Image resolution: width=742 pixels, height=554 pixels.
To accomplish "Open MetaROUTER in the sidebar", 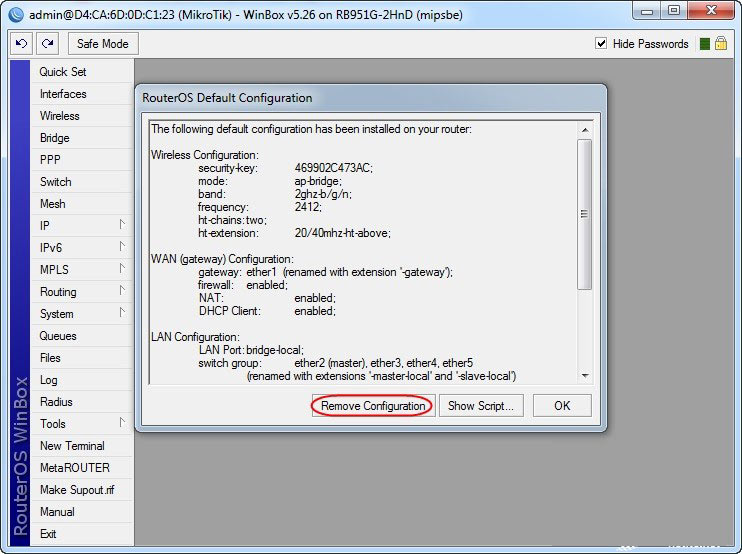I will (x=82, y=468).
